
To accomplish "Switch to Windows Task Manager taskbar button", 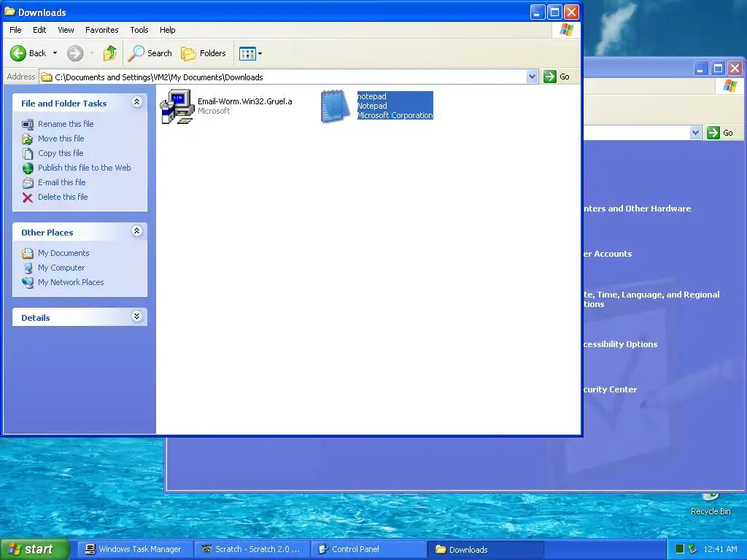I will point(135,549).
